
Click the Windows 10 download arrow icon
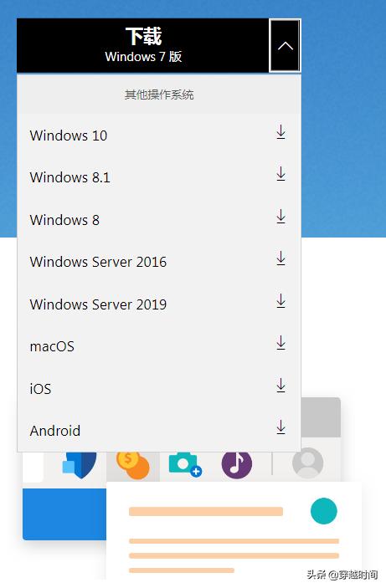tap(280, 132)
